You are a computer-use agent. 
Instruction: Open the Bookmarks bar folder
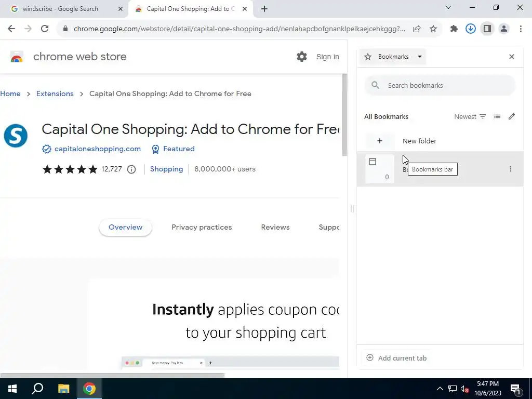[x=440, y=169]
